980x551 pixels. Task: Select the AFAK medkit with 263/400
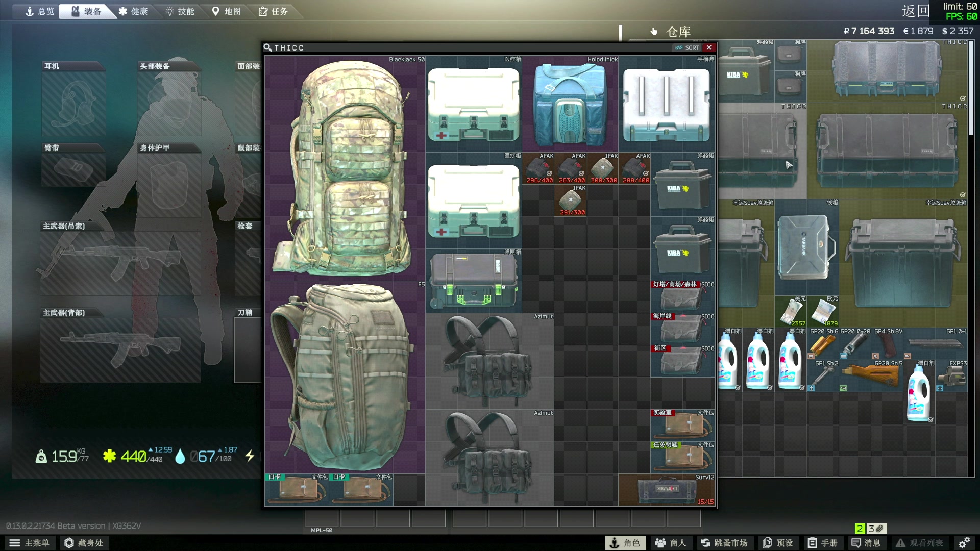tap(570, 168)
